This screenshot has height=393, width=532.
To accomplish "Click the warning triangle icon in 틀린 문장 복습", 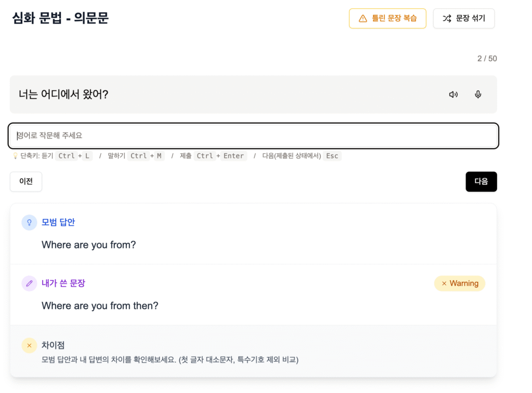I will point(363,18).
